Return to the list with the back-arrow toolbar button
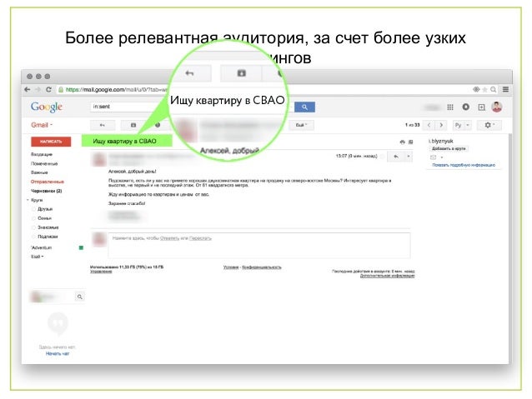This screenshot has width=532, height=399. tap(103, 125)
